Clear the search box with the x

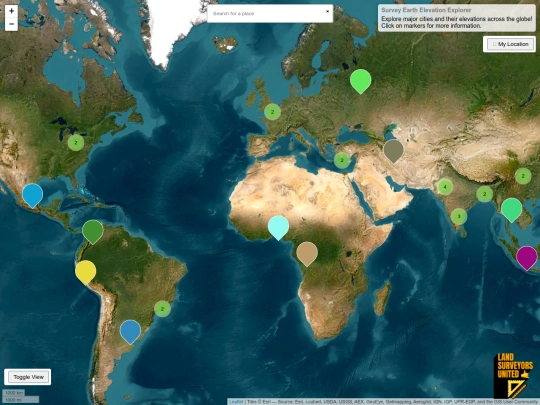(x=328, y=11)
